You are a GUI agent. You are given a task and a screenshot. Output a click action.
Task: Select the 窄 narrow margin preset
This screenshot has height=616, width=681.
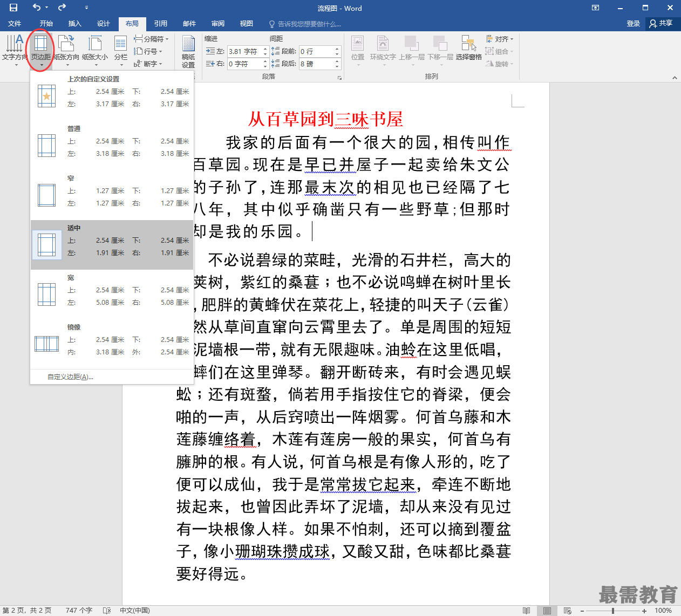[112, 195]
